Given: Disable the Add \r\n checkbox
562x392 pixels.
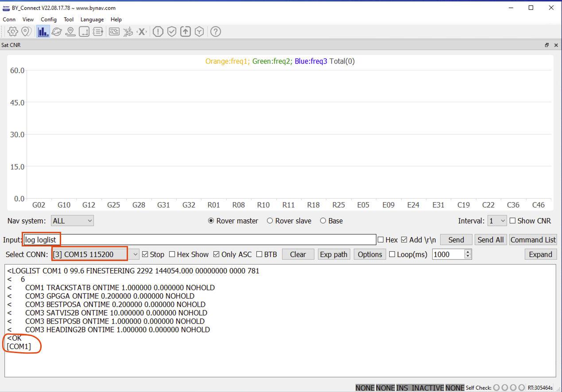Looking at the screenshot, I should (x=403, y=239).
